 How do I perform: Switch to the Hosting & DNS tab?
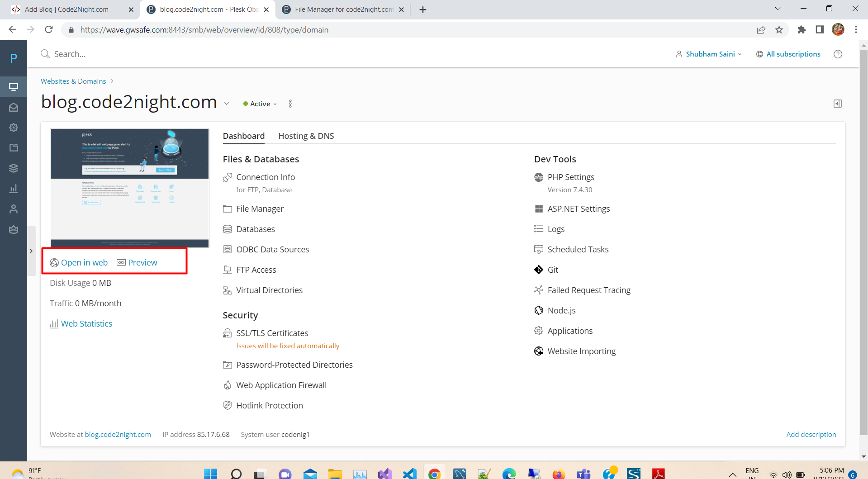[306, 136]
